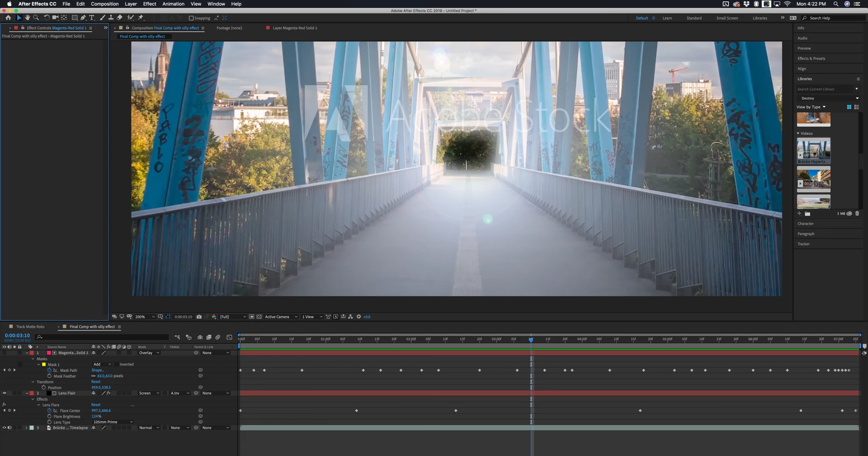Open the Mask 1 Add mode dropdown
This screenshot has width=868, height=456.
pos(102,364)
